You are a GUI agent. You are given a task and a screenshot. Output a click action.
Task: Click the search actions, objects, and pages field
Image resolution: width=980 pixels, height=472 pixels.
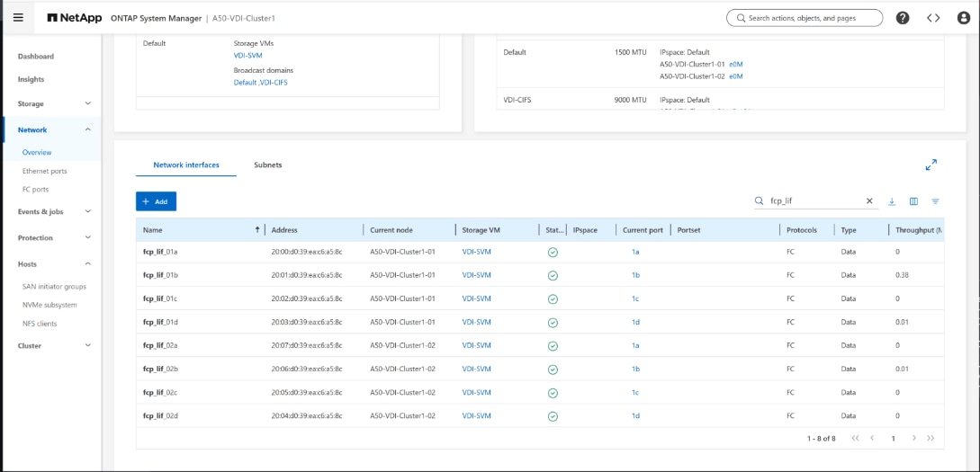[805, 18]
